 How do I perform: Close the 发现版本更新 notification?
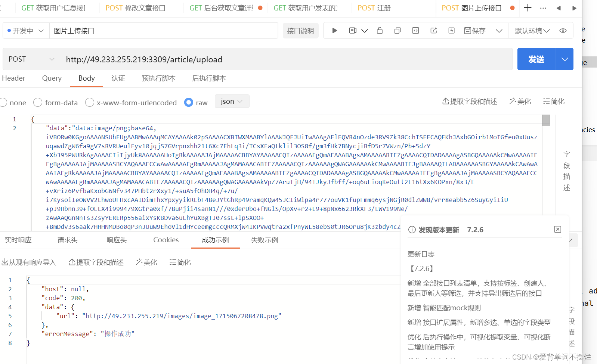coord(557,229)
